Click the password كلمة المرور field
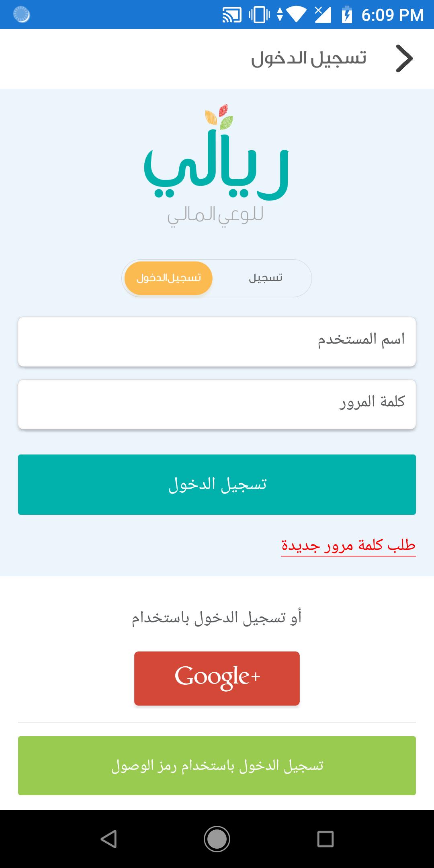This screenshot has width=434, height=868. coord(217,404)
